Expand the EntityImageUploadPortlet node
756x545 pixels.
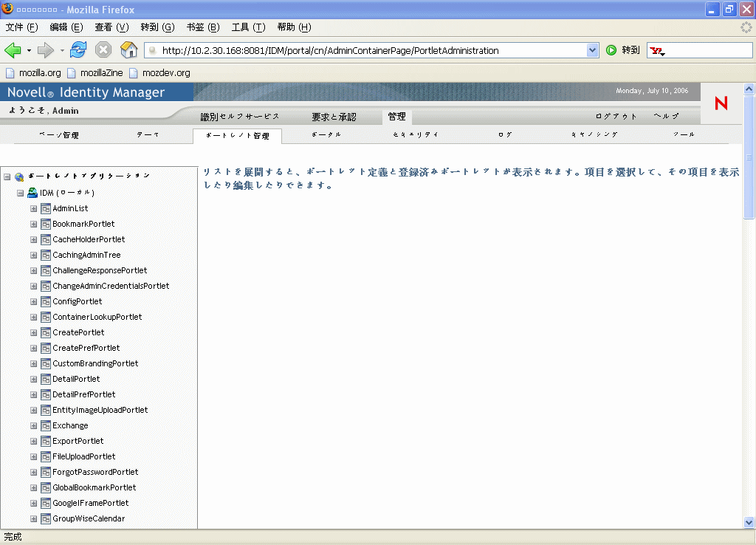[x=34, y=410]
